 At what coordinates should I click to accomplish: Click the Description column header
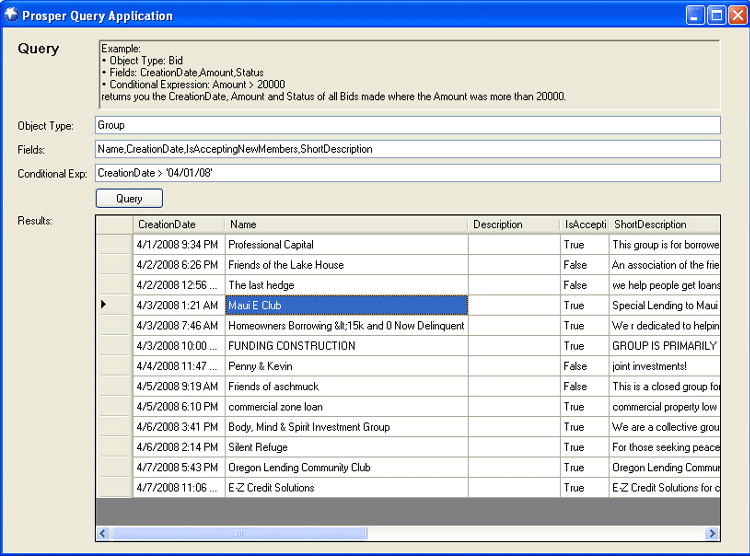coord(513,224)
